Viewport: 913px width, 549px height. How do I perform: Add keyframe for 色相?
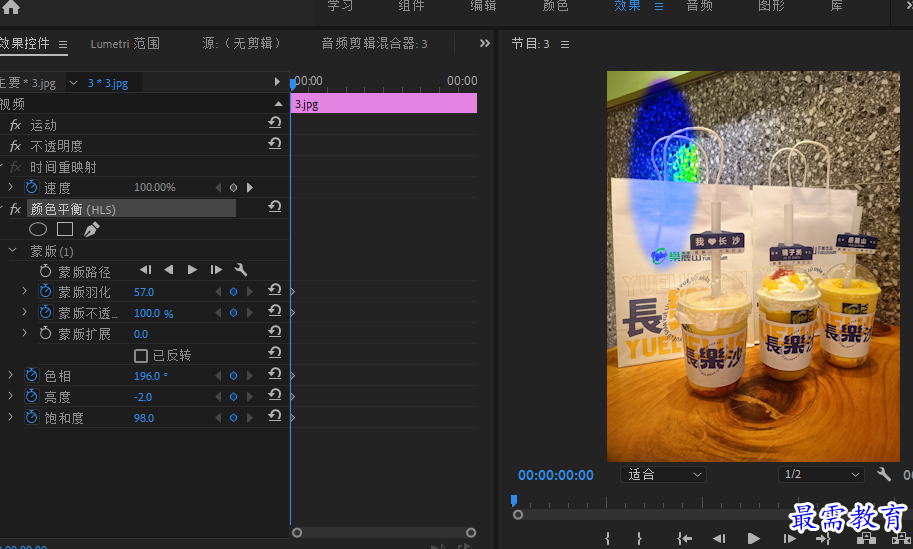233,376
